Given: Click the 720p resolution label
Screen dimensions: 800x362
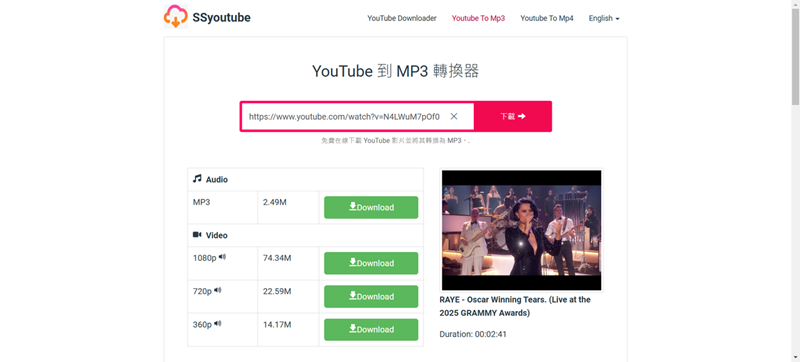Looking at the screenshot, I should tap(202, 291).
